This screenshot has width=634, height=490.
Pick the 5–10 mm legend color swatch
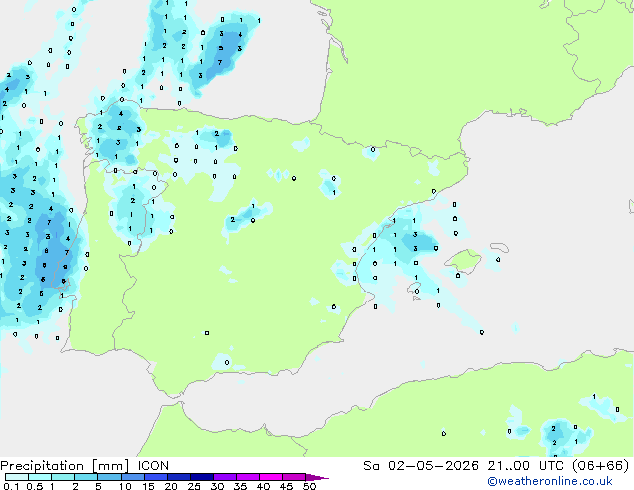pos(109,477)
